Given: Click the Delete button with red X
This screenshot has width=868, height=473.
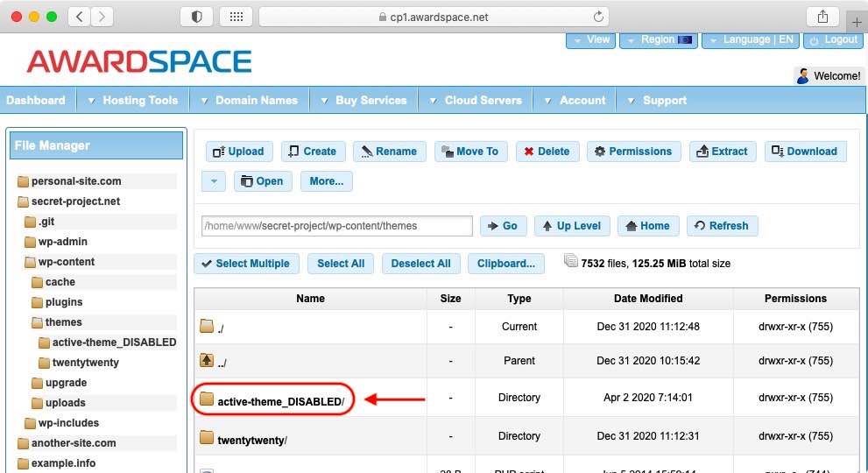Looking at the screenshot, I should [x=547, y=152].
